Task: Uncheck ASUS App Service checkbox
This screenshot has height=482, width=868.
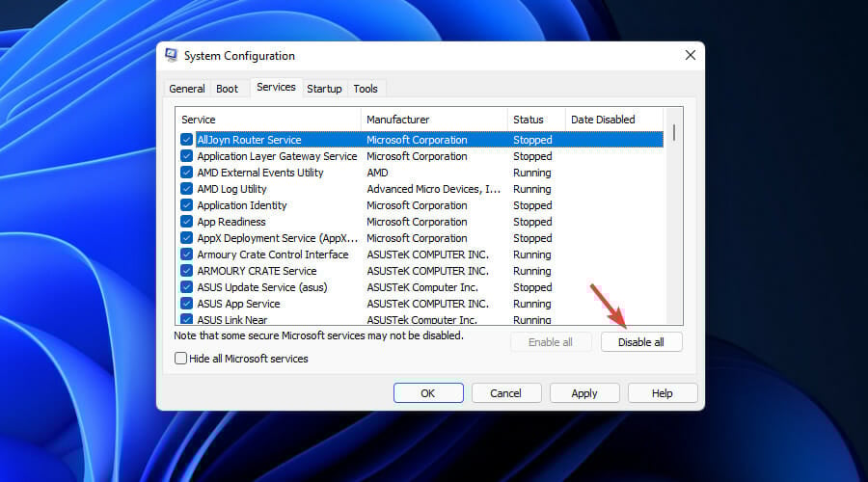Action: pyautogui.click(x=186, y=304)
